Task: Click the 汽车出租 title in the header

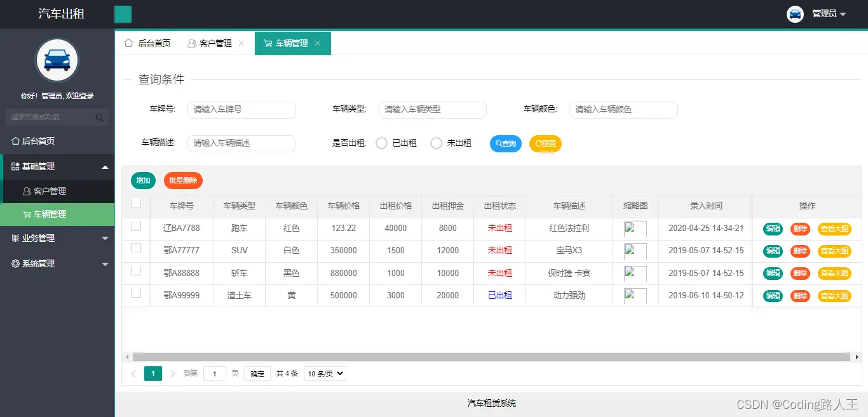Action: [x=62, y=14]
